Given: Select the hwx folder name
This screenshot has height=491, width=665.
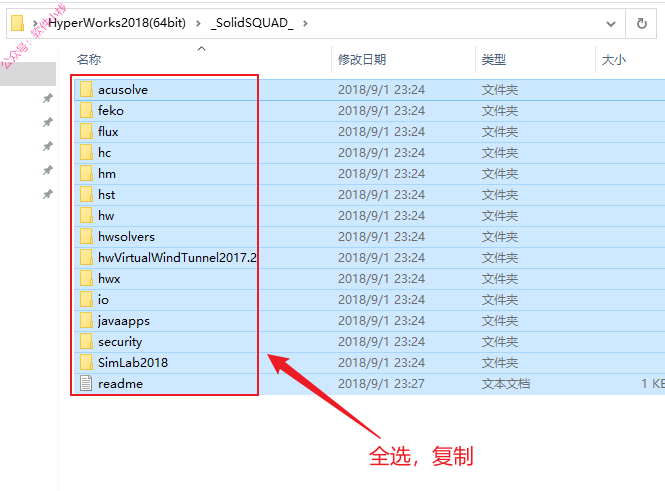Looking at the screenshot, I should point(109,278).
